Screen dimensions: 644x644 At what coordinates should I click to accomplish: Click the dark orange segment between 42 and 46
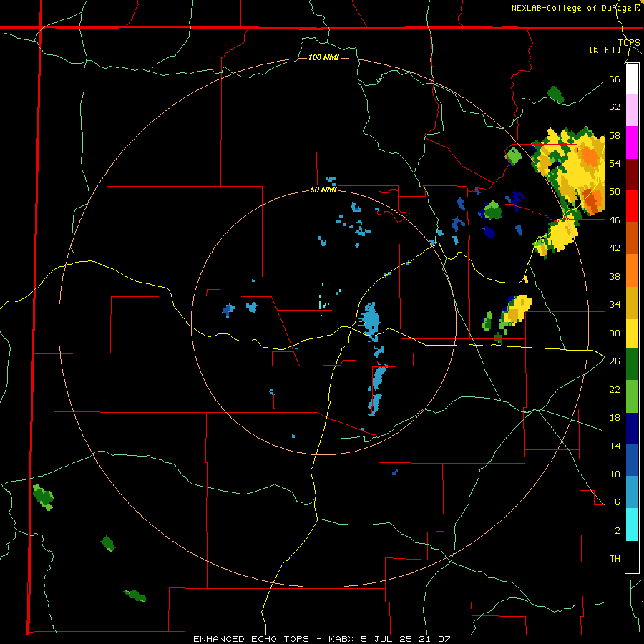pyautogui.click(x=632, y=238)
